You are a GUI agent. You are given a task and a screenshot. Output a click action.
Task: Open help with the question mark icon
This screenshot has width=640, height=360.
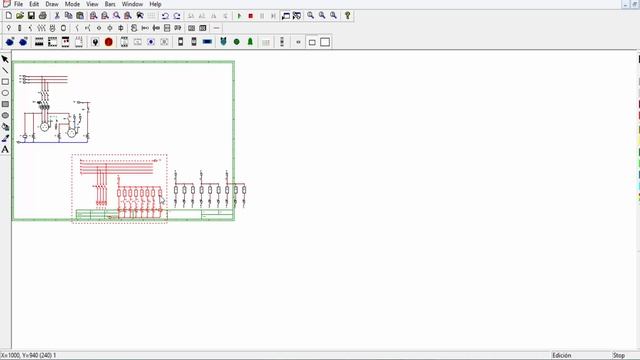[348, 16]
